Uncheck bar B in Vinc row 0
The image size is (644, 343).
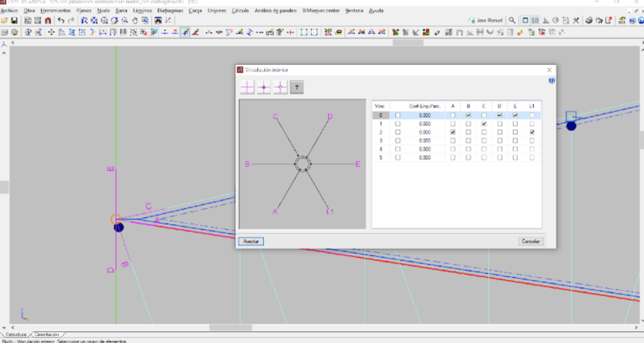pos(468,115)
